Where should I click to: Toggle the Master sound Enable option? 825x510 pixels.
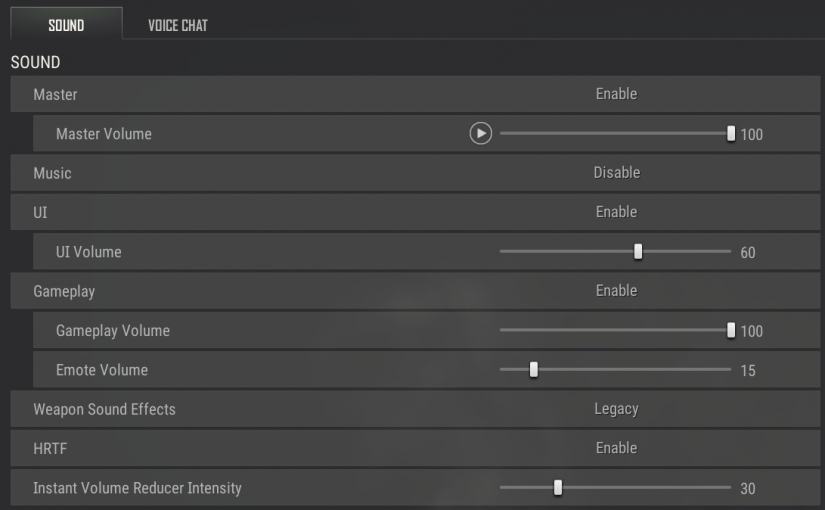coord(616,94)
